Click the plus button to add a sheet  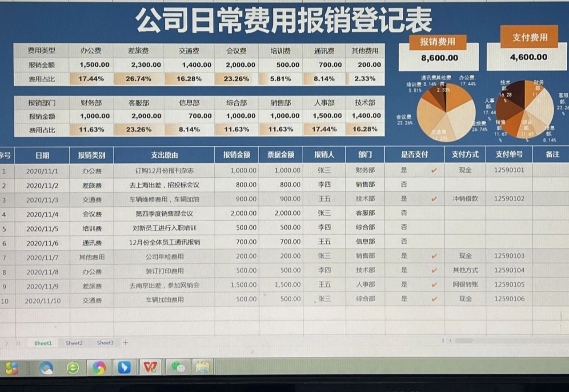point(125,342)
